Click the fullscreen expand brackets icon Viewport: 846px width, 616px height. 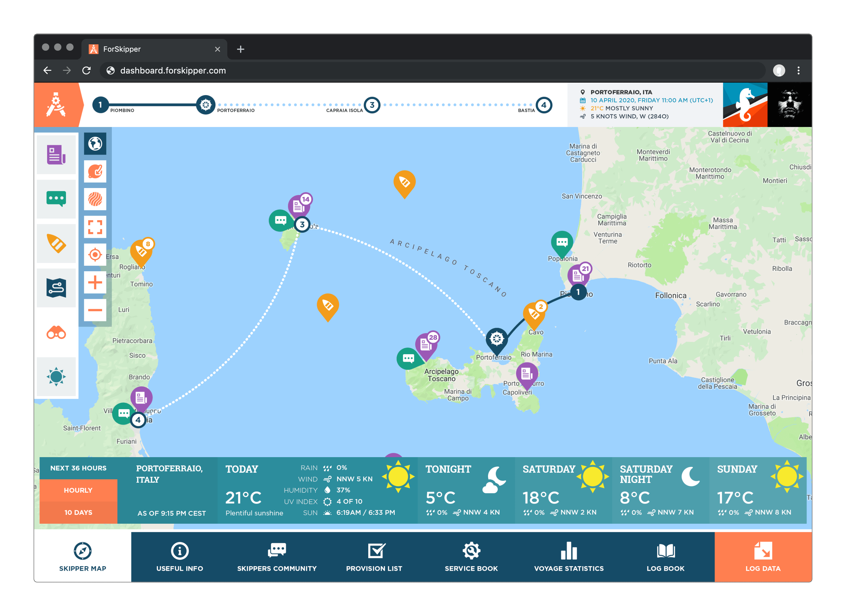(95, 227)
